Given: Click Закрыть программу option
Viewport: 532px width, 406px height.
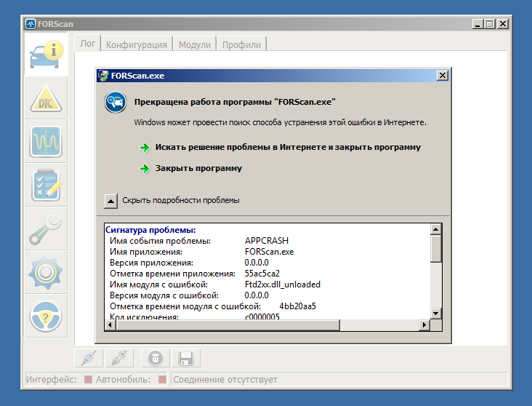Looking at the screenshot, I should coord(198,168).
